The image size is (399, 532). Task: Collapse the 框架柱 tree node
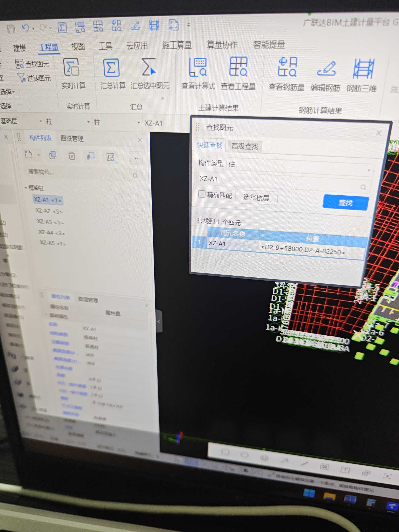pos(26,188)
